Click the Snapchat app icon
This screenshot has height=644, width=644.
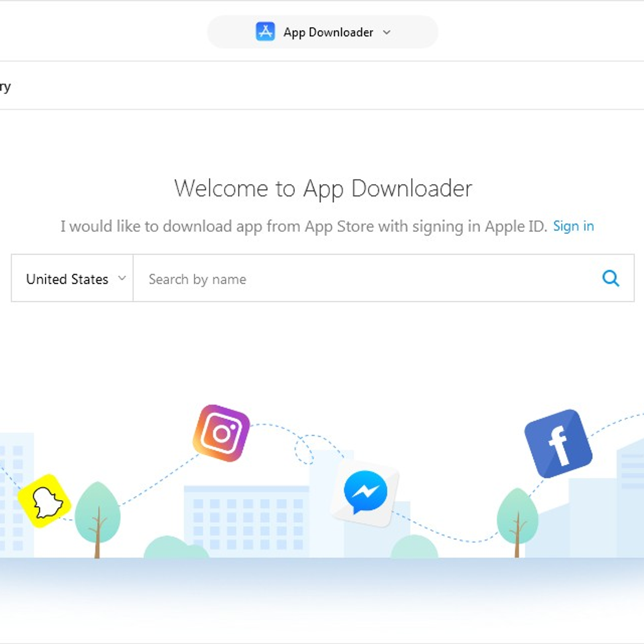click(x=44, y=501)
